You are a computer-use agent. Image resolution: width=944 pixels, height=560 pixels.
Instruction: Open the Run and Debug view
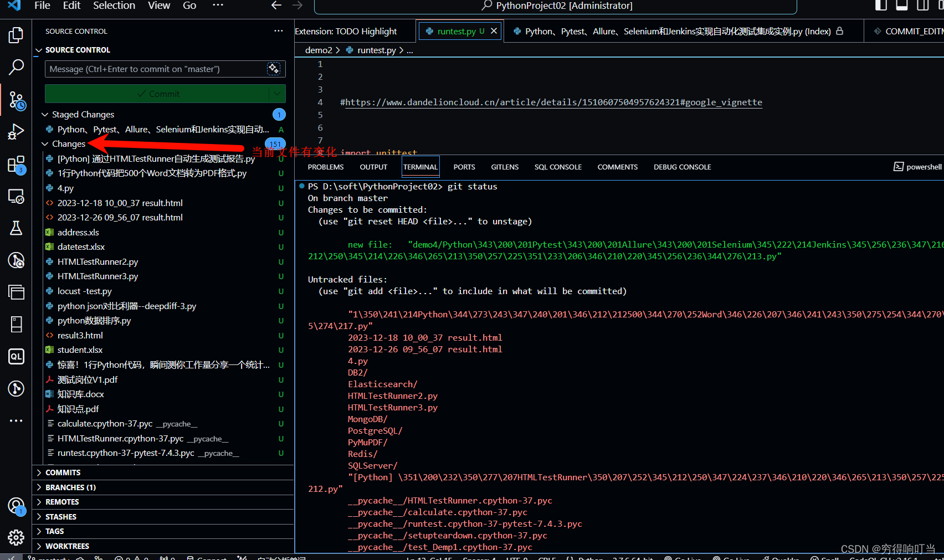tap(16, 131)
